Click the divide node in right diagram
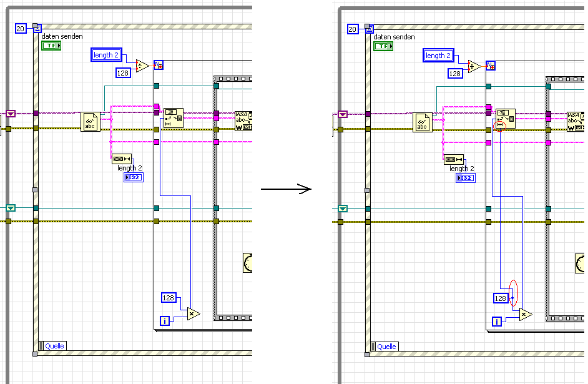 tap(474, 67)
